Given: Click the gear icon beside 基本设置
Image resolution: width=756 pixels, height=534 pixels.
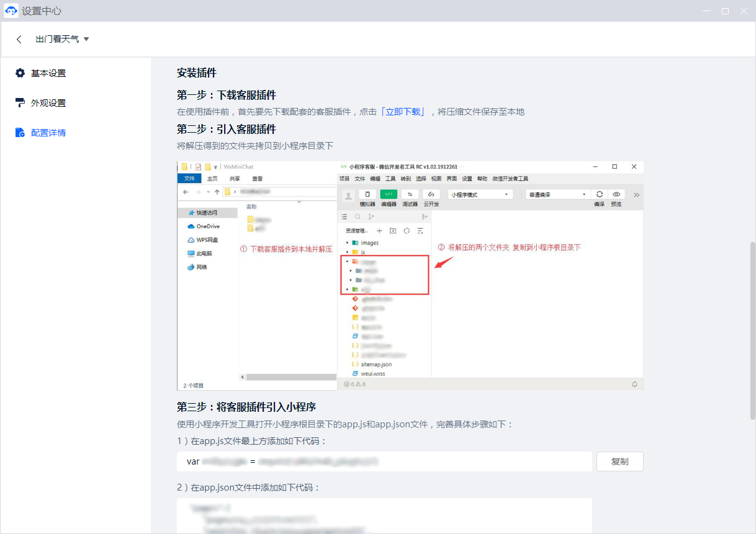Looking at the screenshot, I should [x=20, y=73].
